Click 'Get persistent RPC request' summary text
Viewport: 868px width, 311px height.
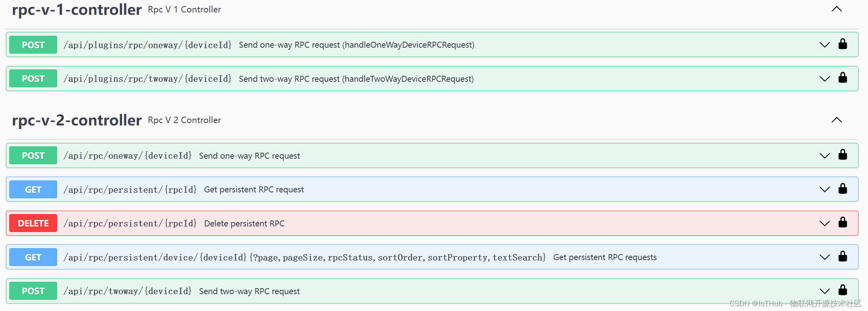click(x=254, y=190)
